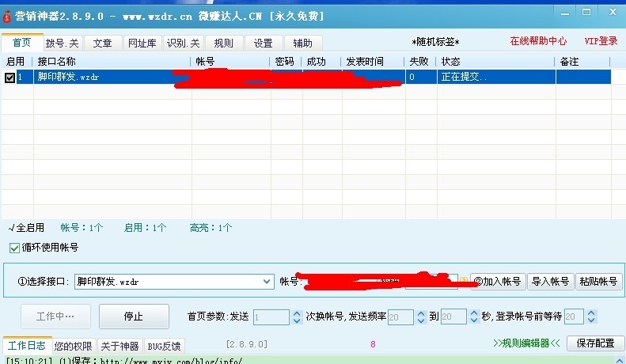Click the 失败 column header
The height and width of the screenshot is (364, 626).
coord(421,62)
